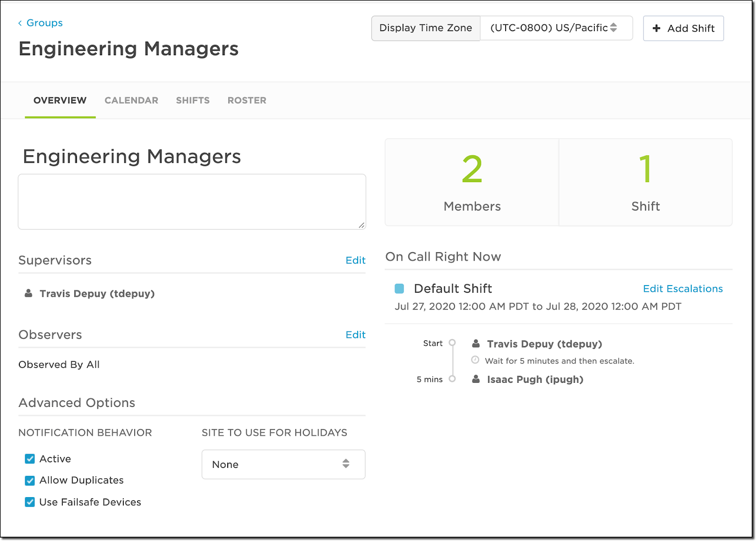Open the Shifts tab
The width and height of the screenshot is (756, 541).
(x=193, y=101)
